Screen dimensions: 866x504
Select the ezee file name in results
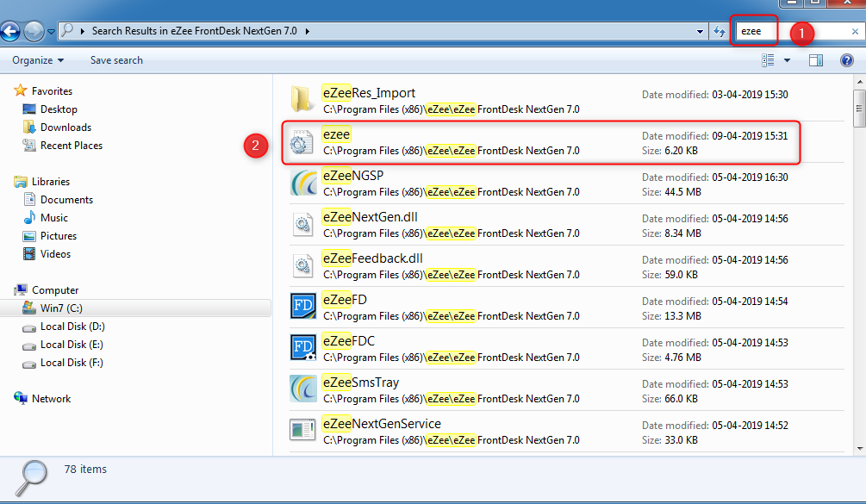336,134
